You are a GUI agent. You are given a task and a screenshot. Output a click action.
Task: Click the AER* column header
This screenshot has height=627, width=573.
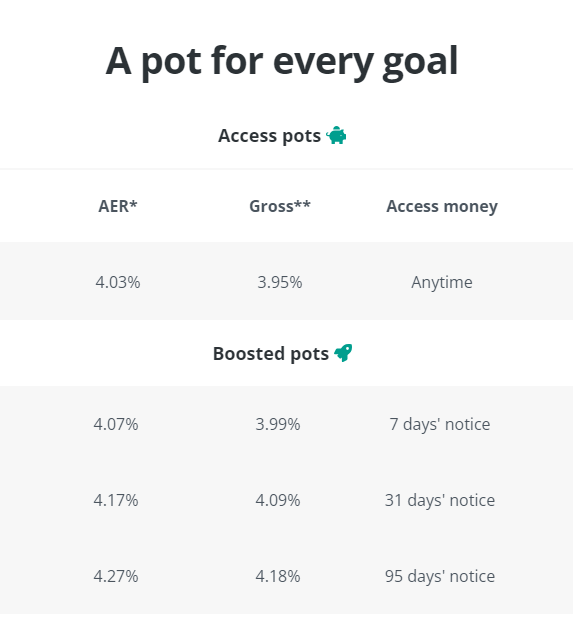[118, 206]
